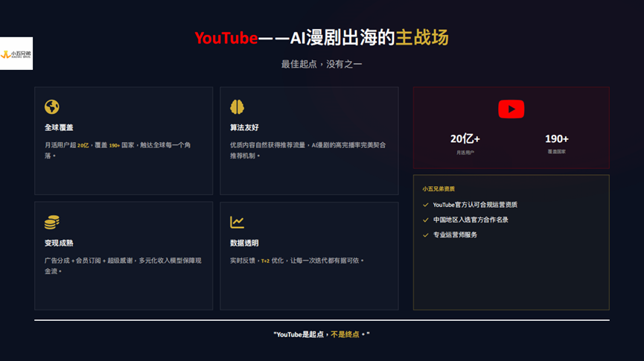Click the brain icon above 算法友好
Screen dimensions: 644x361
click(237, 106)
